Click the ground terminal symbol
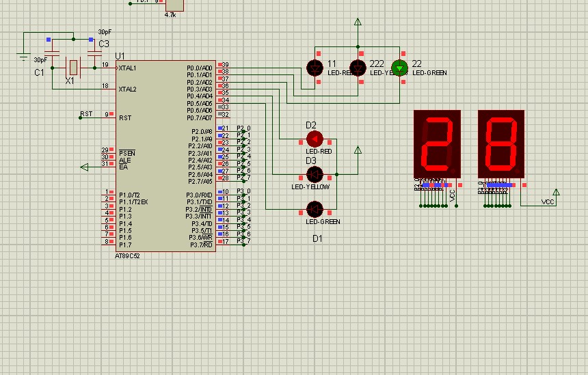Screen dimensions: 588x375 23,57
